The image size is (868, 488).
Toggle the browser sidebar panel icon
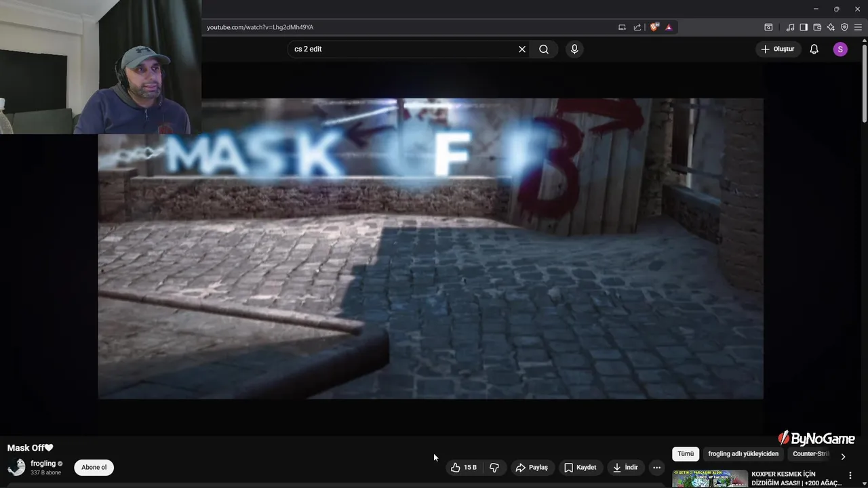[804, 27]
